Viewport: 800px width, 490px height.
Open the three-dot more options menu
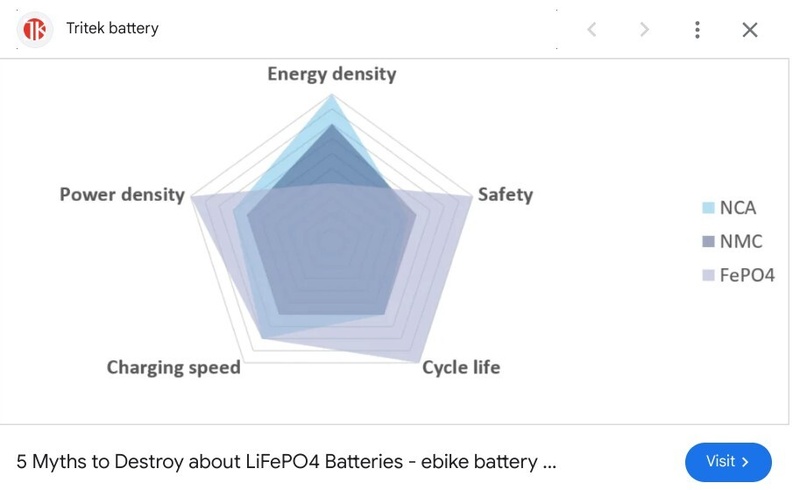tap(697, 30)
